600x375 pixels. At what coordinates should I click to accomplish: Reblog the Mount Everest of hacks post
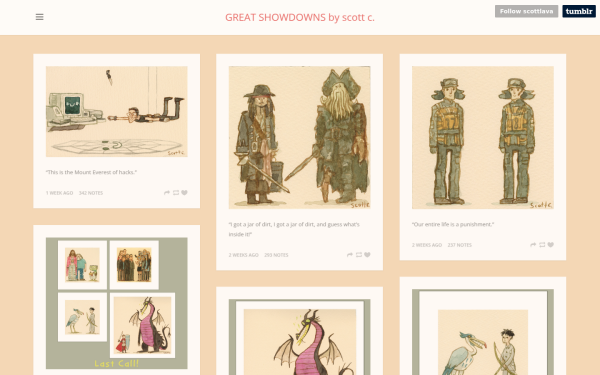pyautogui.click(x=176, y=193)
